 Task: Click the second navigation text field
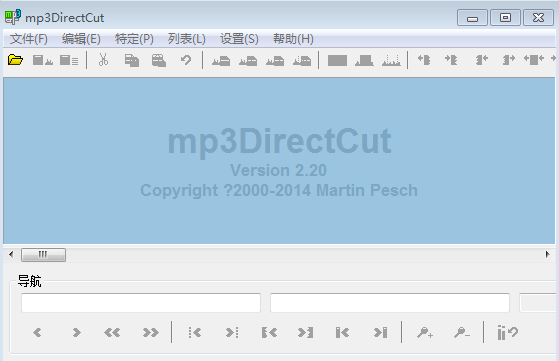(390, 303)
